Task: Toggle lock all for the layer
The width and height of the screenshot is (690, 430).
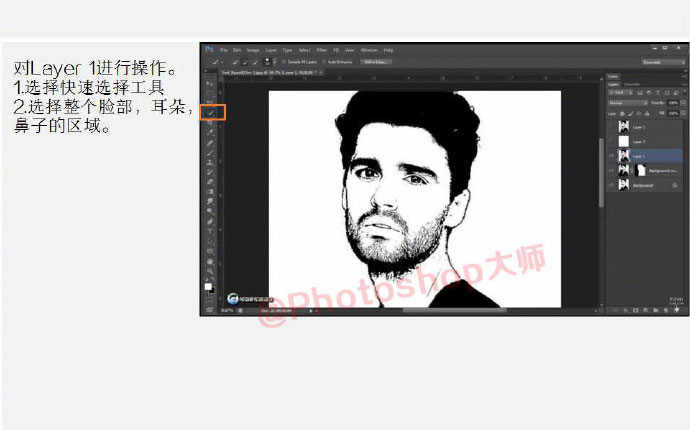Action: [x=647, y=114]
